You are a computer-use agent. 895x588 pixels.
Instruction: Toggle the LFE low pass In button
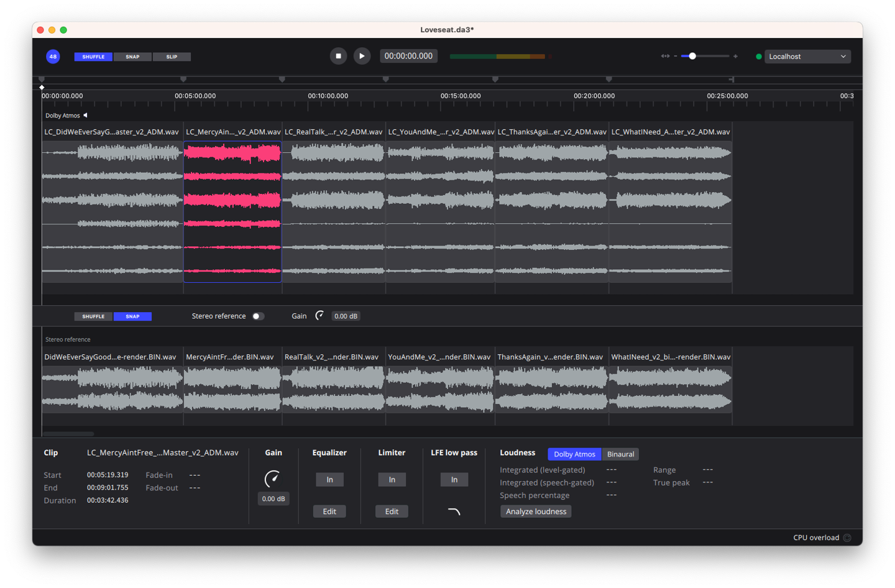(454, 480)
